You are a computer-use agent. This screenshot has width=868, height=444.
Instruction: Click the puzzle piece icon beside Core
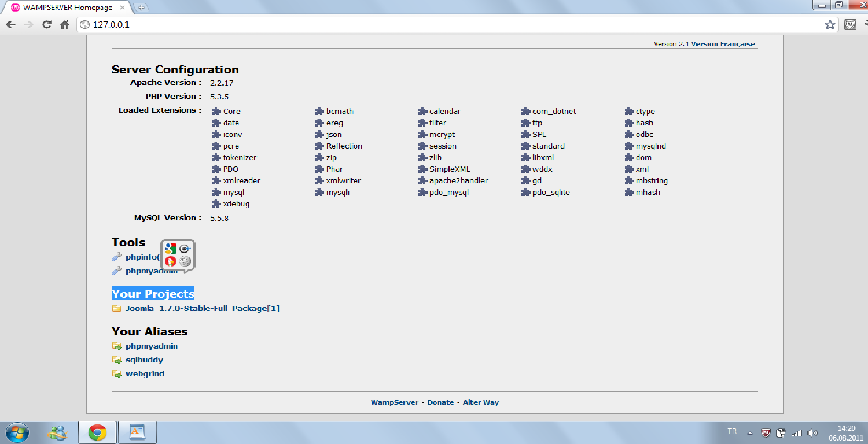click(x=216, y=112)
